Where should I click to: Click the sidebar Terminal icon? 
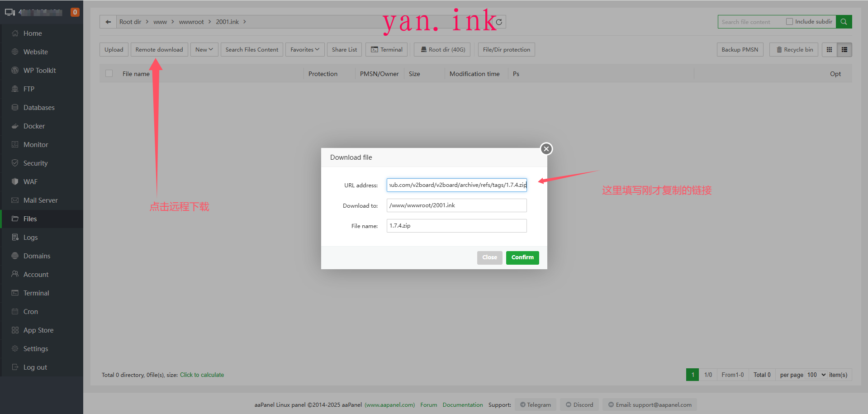(x=15, y=293)
